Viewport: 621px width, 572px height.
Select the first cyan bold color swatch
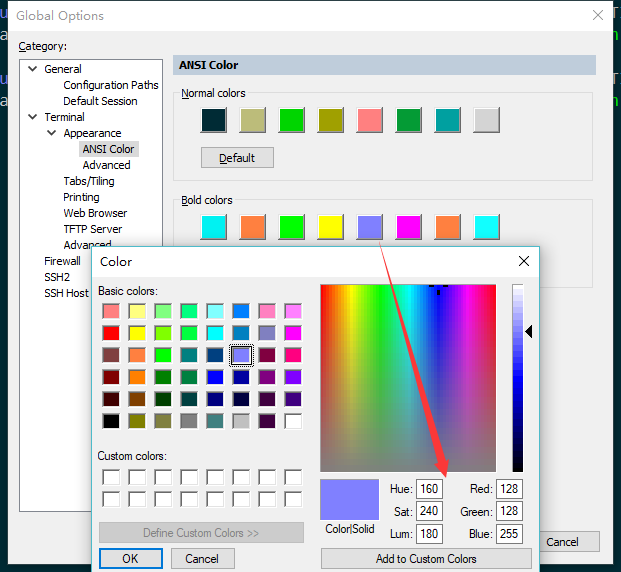[214, 227]
